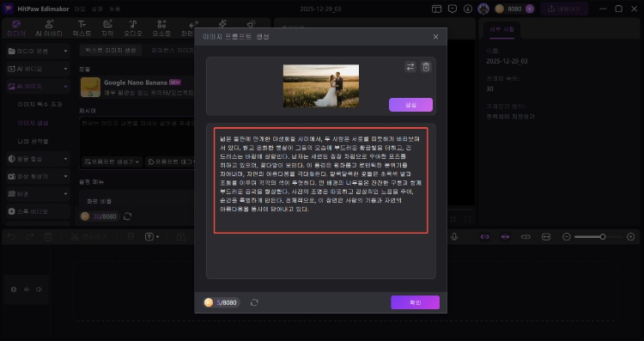This screenshot has width=644, height=341.
Task: Mute the track with speaker icon
Action: (39, 289)
